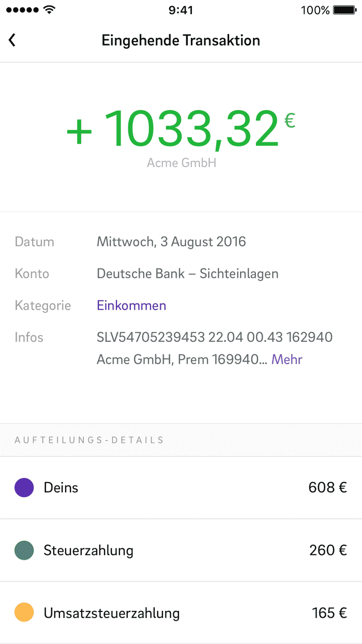The height and width of the screenshot is (644, 362).
Task: Tap the Eingehende Transaktion title
Action: point(181,40)
